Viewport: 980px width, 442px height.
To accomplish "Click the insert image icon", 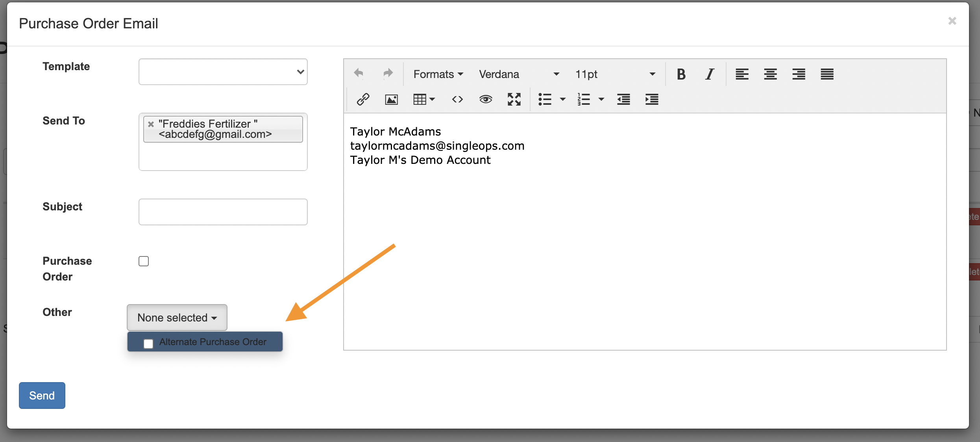I will click(391, 99).
